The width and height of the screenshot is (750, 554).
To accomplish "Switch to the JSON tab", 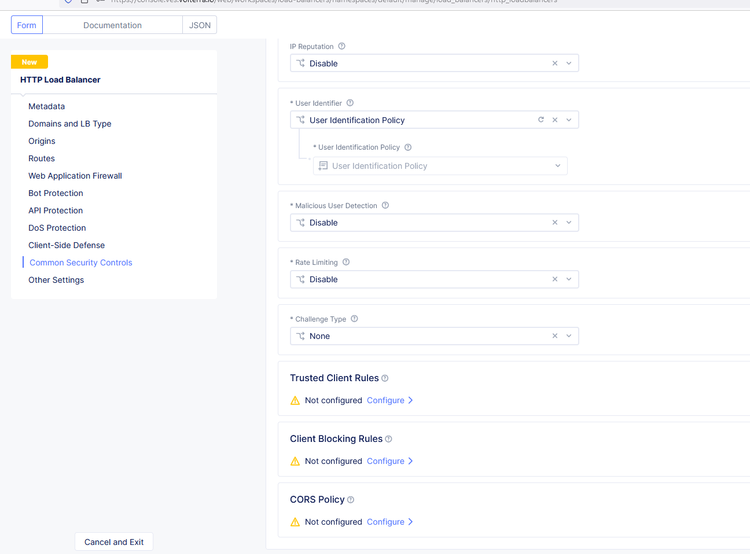I will 200,25.
